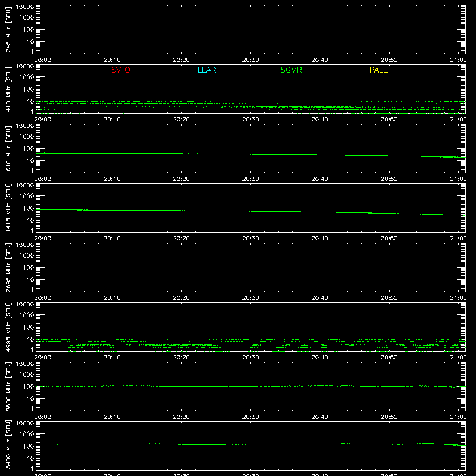This screenshot has height=476, width=476.
Task: Select the red SVTO station label
Action: click(121, 70)
